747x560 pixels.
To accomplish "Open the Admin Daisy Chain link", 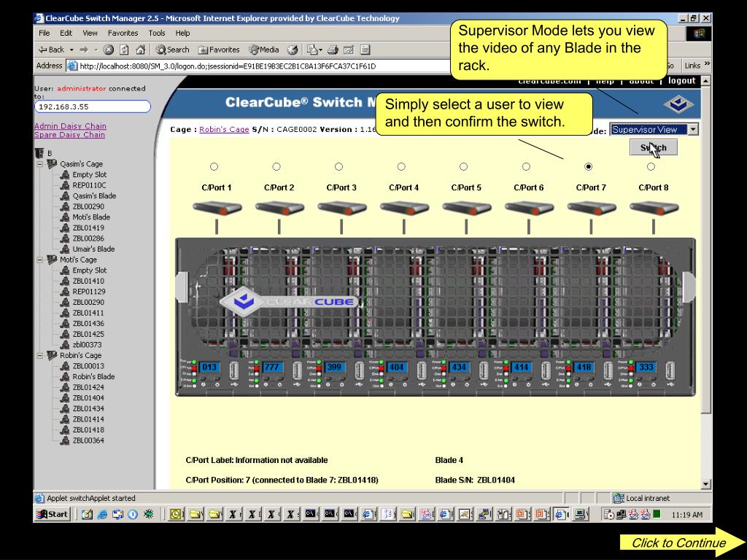I will click(71, 125).
